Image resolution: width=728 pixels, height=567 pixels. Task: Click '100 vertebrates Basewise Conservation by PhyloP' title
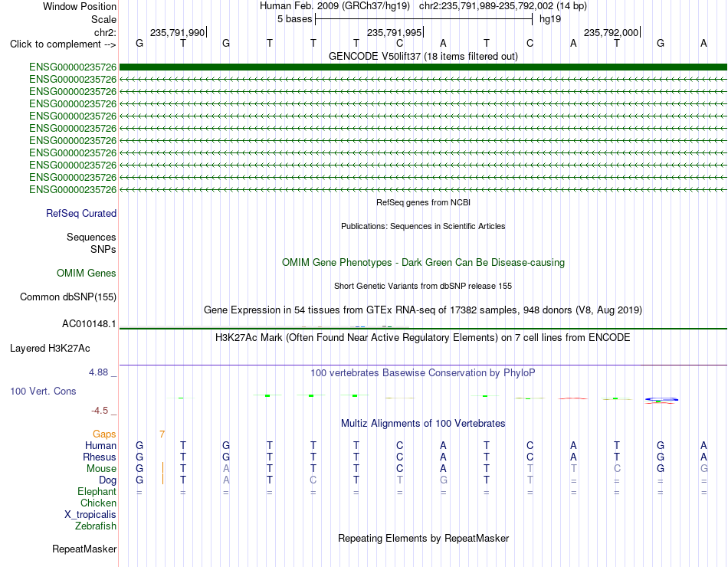pos(423,373)
